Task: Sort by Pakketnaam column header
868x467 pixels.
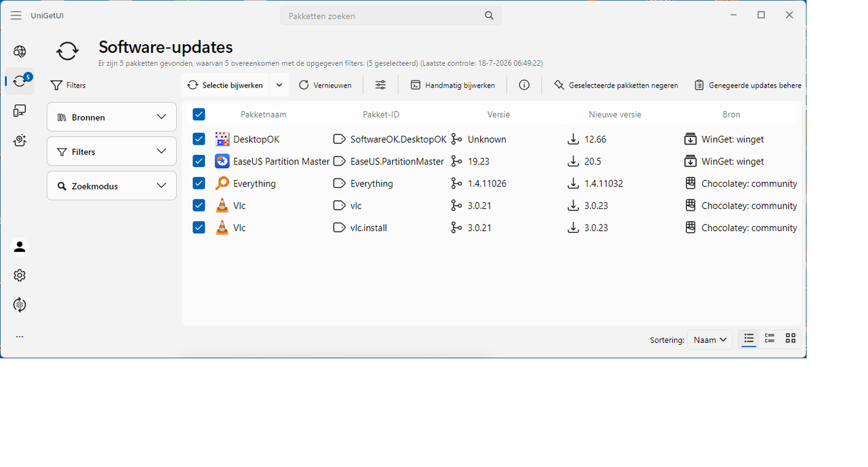Action: click(x=264, y=114)
